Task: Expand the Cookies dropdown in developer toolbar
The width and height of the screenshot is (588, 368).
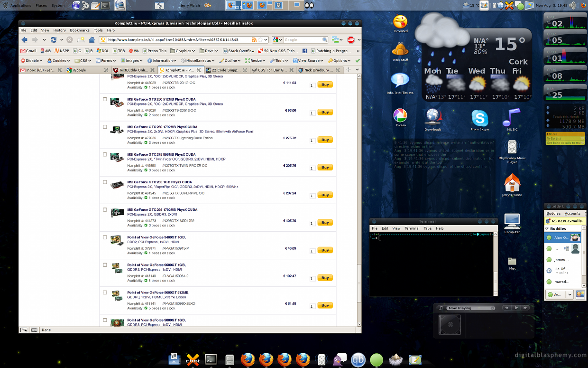Action: pyautogui.click(x=59, y=61)
